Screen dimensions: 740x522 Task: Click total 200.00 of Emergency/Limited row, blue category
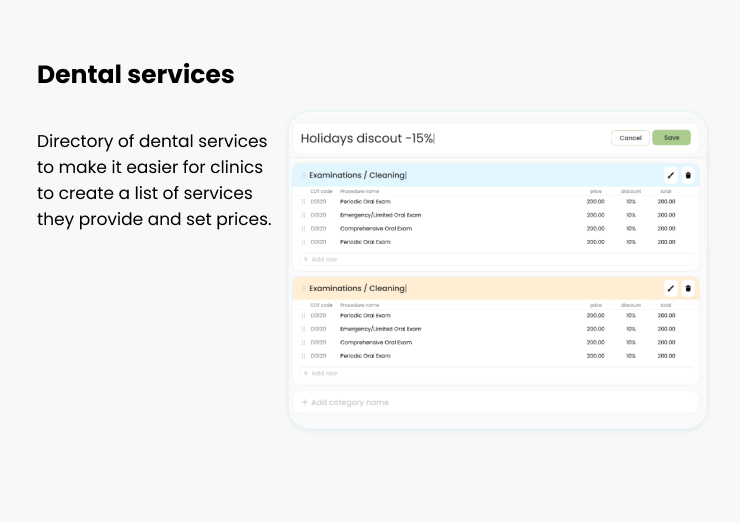pyautogui.click(x=666, y=215)
